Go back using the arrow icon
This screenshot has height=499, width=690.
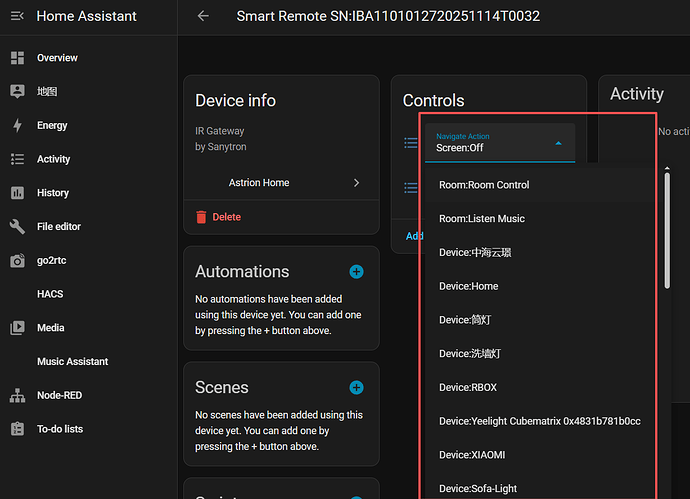(203, 16)
